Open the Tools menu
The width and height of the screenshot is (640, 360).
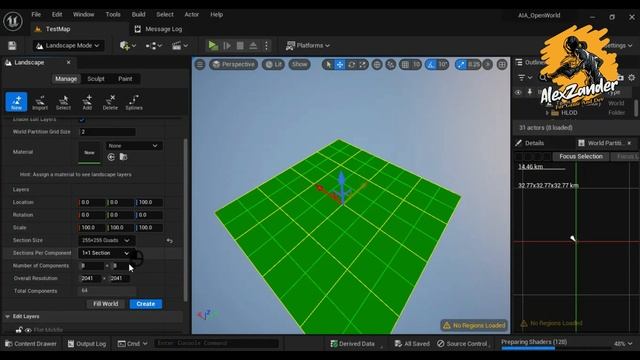(113, 14)
